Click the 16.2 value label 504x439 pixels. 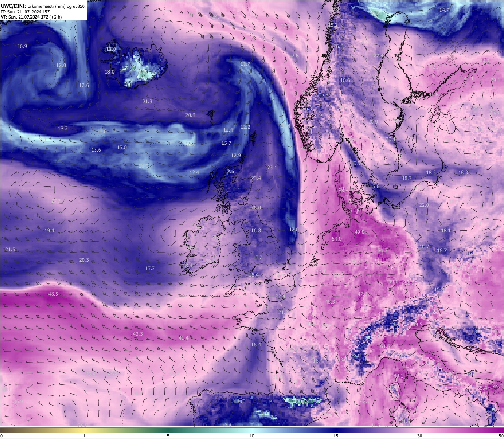point(424,247)
